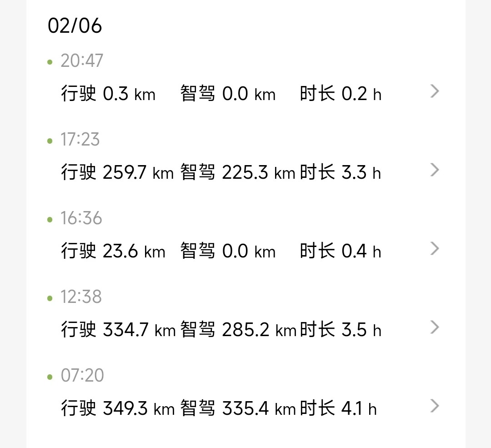Viewport: 491px width, 448px height.
Task: View the 智驾 225.3 km smart-driving value
Action: (238, 172)
